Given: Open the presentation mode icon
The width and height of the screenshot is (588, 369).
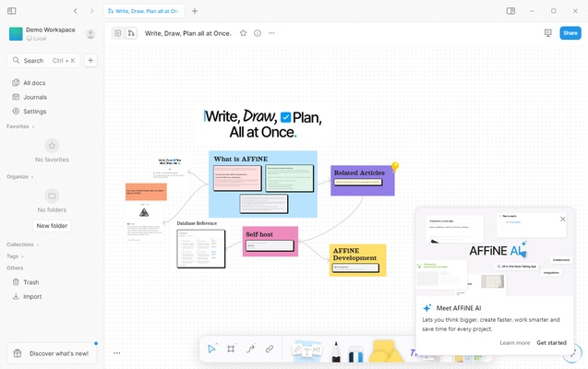Looking at the screenshot, I should tap(548, 33).
